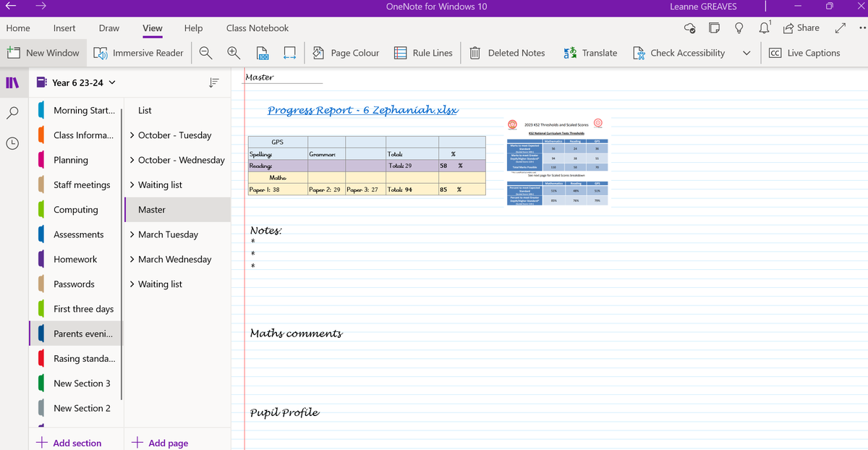Open Progress Report - 6 Zephaniah.xlsx link

(x=363, y=110)
